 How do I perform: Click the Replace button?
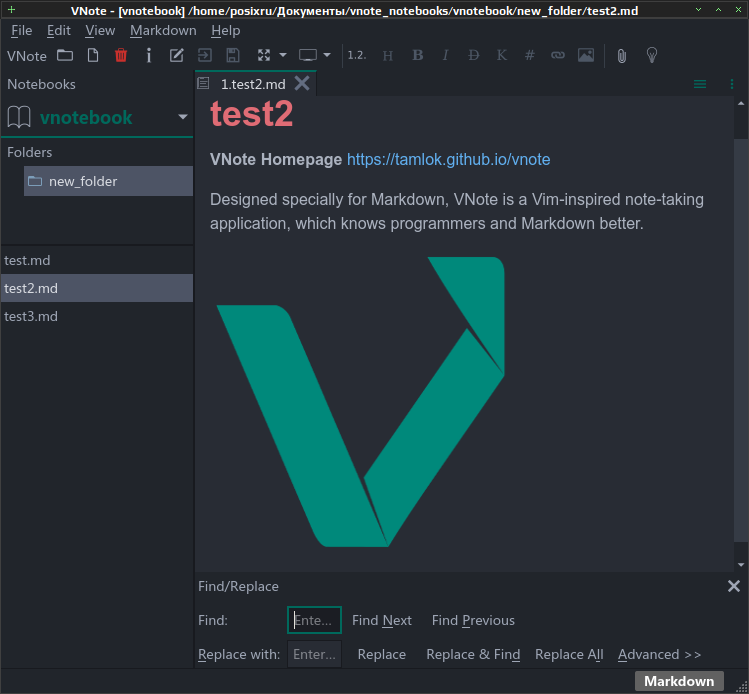(382, 654)
